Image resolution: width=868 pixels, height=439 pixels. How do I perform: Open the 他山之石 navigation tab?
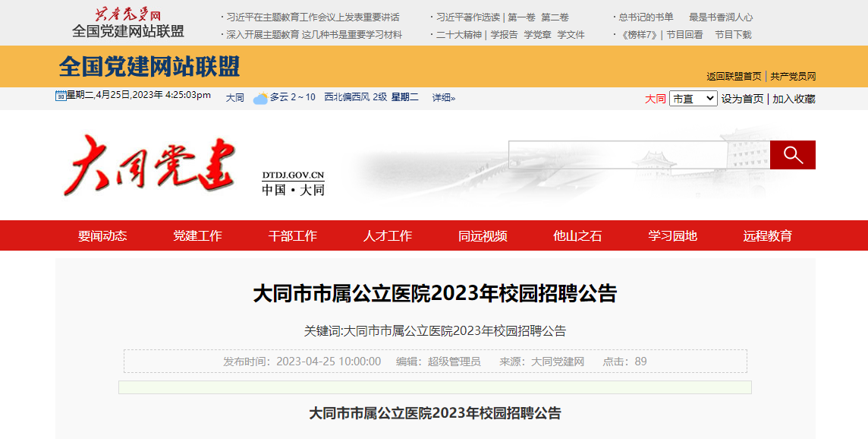[x=577, y=235]
